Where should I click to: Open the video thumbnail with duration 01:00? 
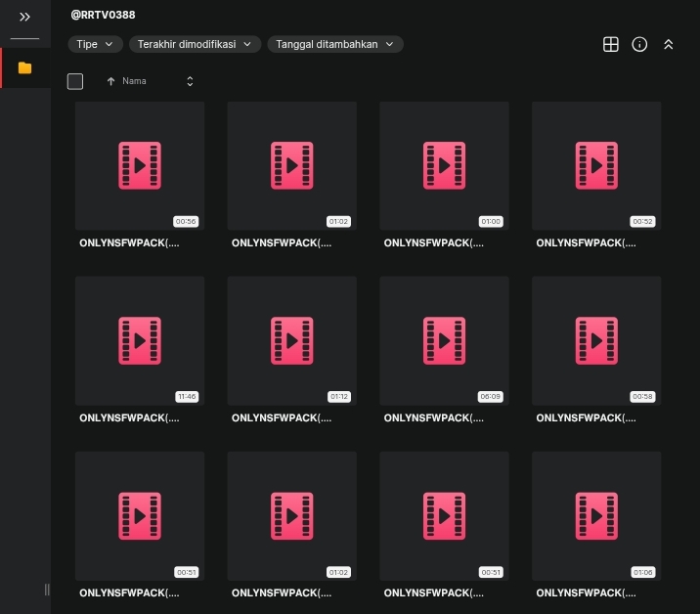[444, 165]
